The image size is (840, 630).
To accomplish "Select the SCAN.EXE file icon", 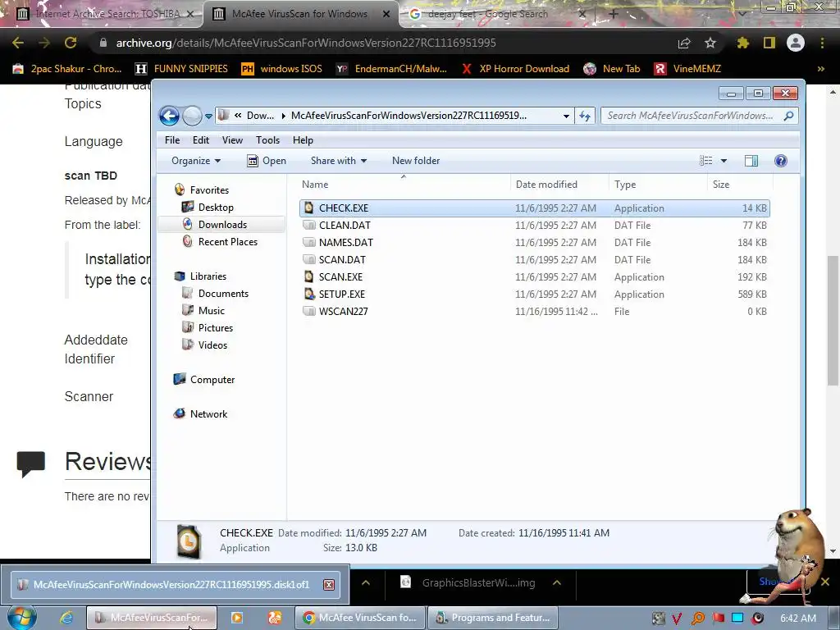I will 308,276.
